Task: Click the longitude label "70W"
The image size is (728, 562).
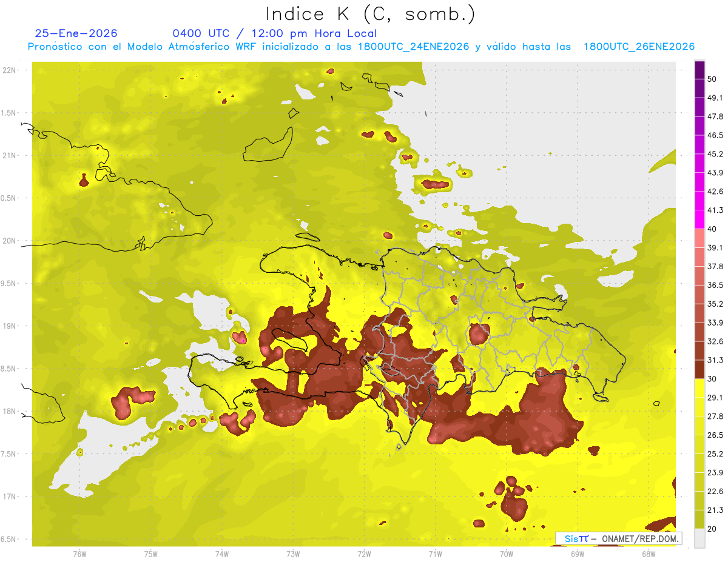Action: [507, 554]
